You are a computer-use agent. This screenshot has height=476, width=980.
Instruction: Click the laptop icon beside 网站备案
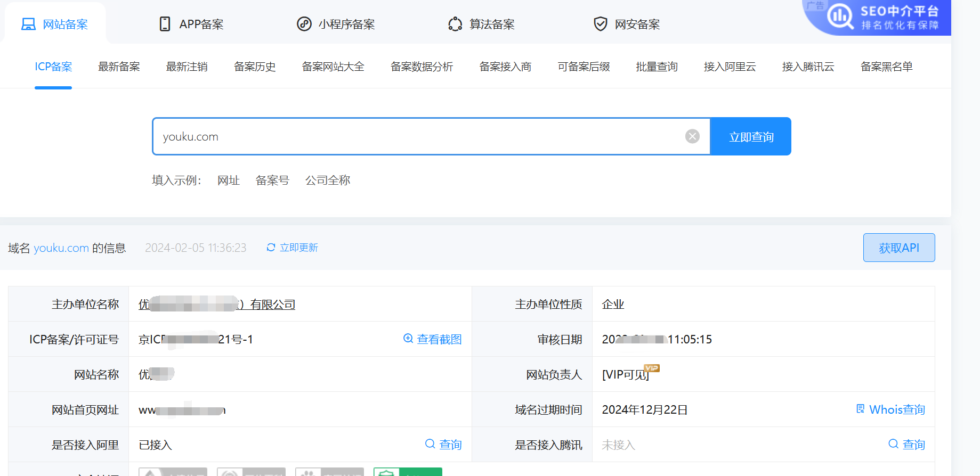click(x=28, y=24)
